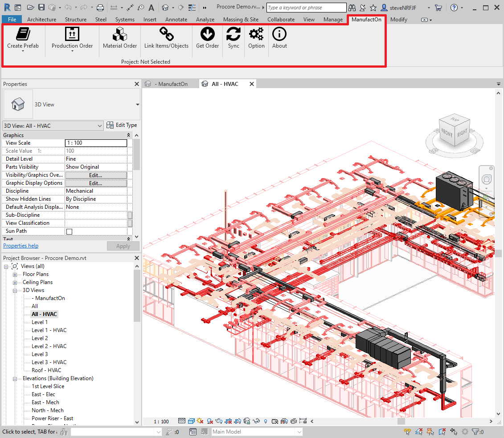Open Properties help link
This screenshot has width=504, height=438.
point(20,245)
